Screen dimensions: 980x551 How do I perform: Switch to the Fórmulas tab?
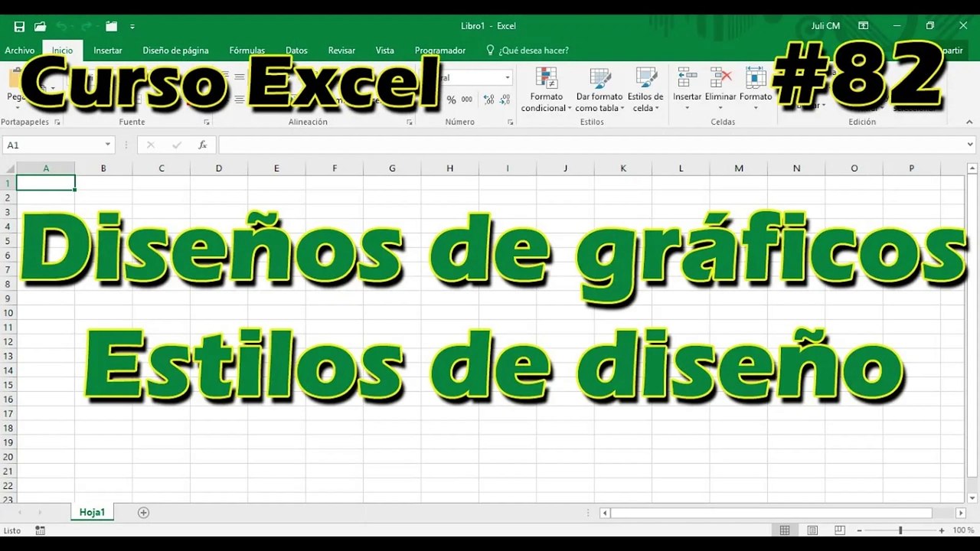pyautogui.click(x=247, y=51)
